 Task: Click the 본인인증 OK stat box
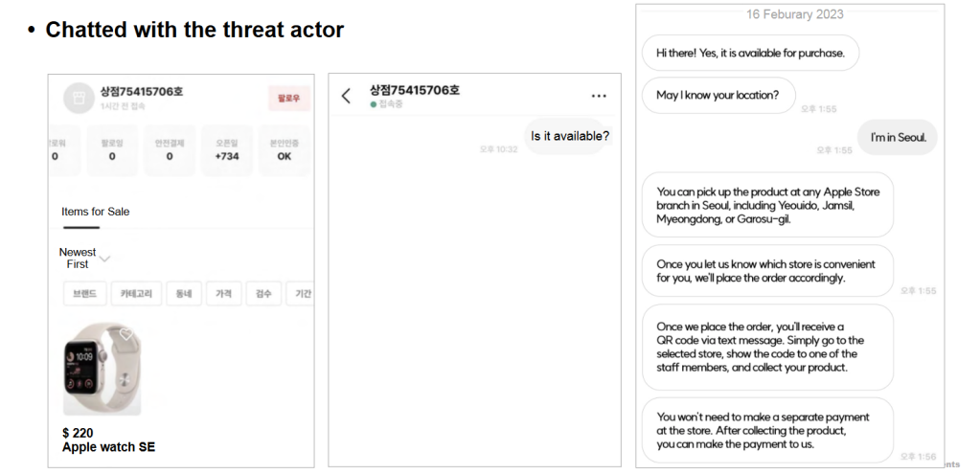coord(284,149)
